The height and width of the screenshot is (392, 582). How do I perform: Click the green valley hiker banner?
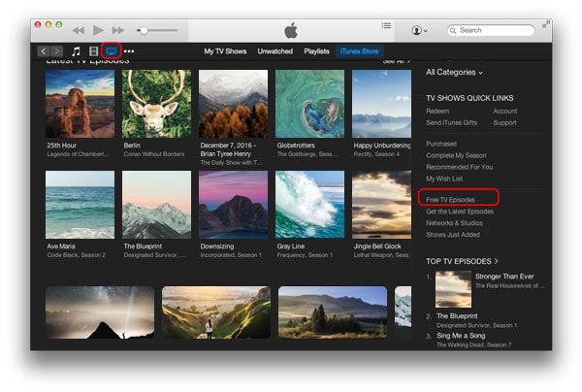[216, 312]
